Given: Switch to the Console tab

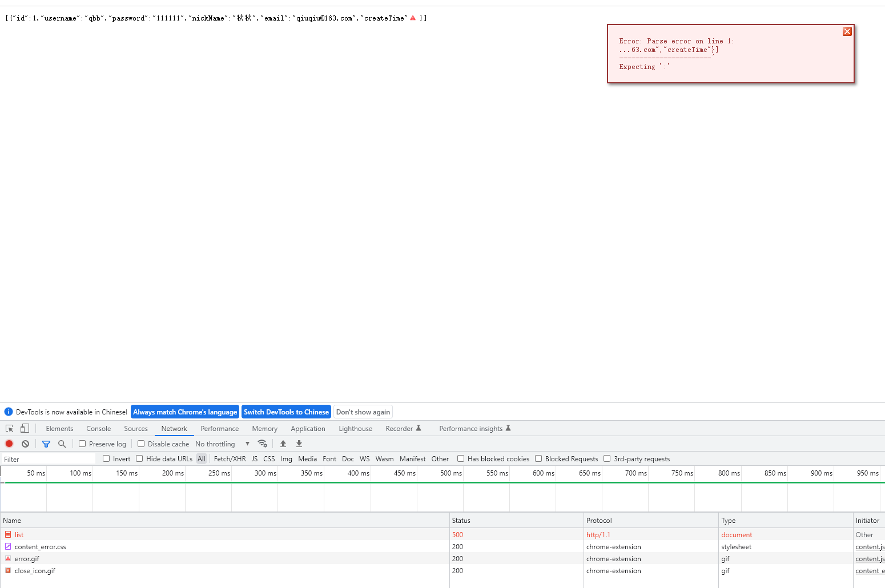Looking at the screenshot, I should 98,428.
